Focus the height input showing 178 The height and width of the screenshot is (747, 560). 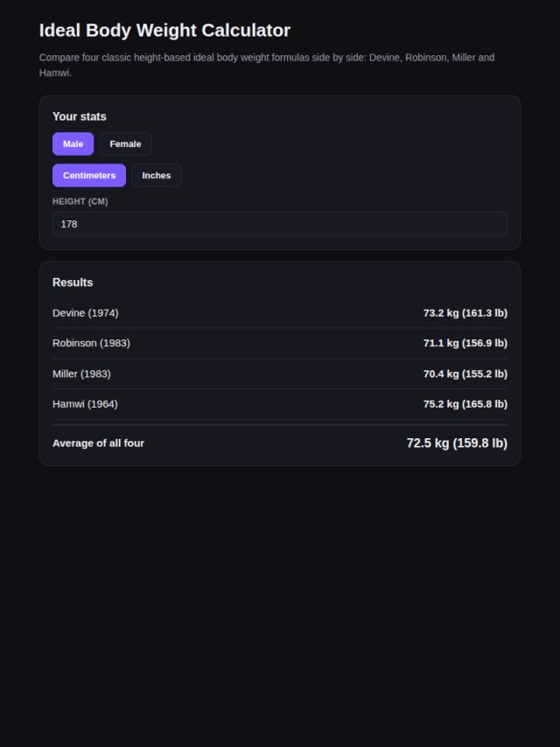tap(280, 224)
